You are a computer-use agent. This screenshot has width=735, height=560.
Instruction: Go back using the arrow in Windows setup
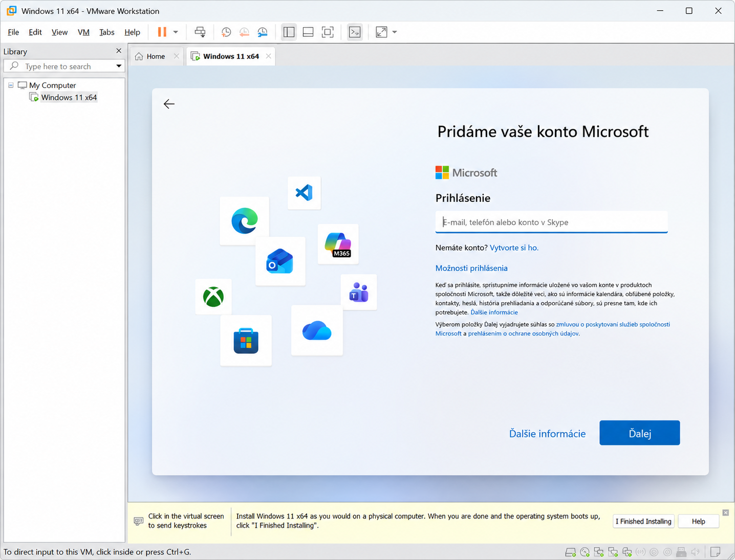169,104
